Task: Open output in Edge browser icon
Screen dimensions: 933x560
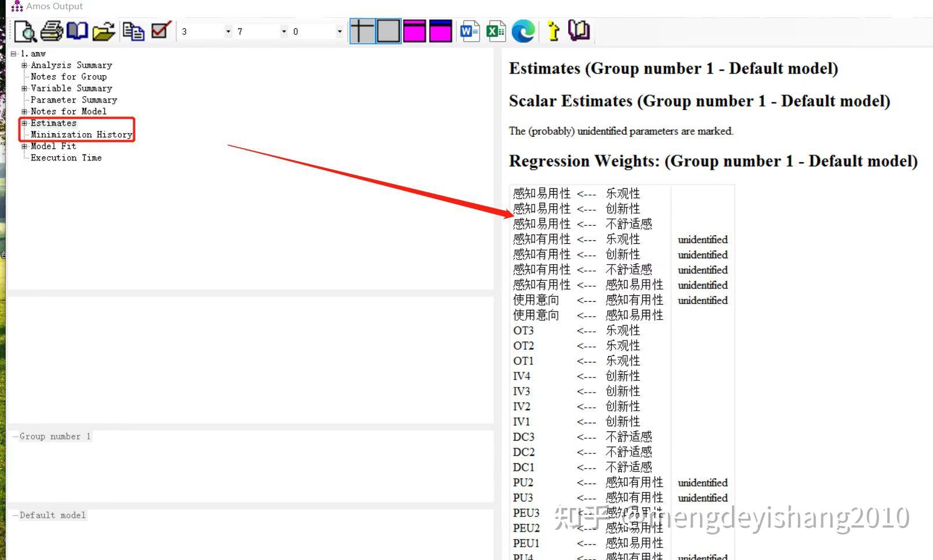Action: (x=523, y=31)
